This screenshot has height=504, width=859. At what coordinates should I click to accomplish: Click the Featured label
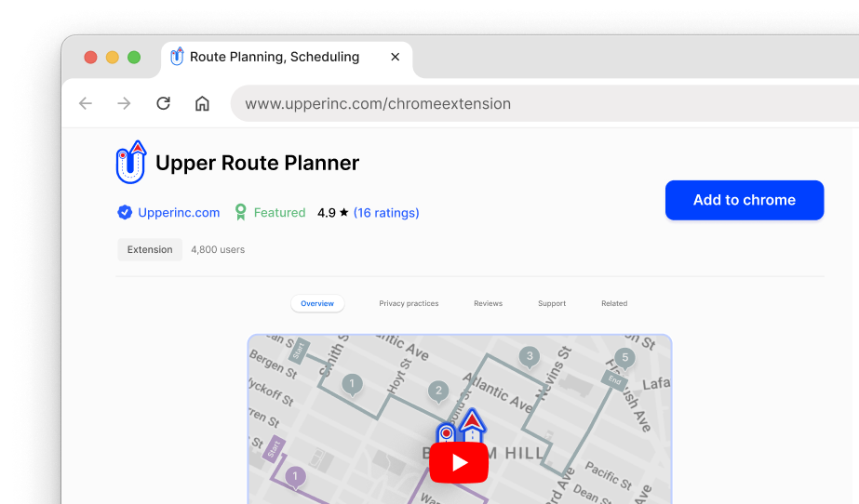tap(279, 212)
